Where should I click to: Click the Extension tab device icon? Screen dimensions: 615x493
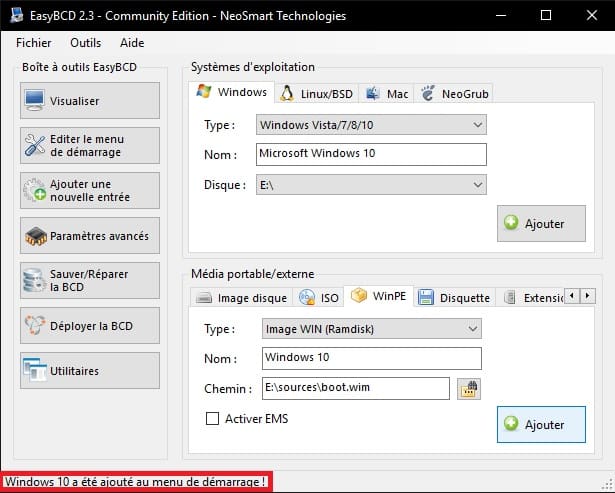(509, 297)
